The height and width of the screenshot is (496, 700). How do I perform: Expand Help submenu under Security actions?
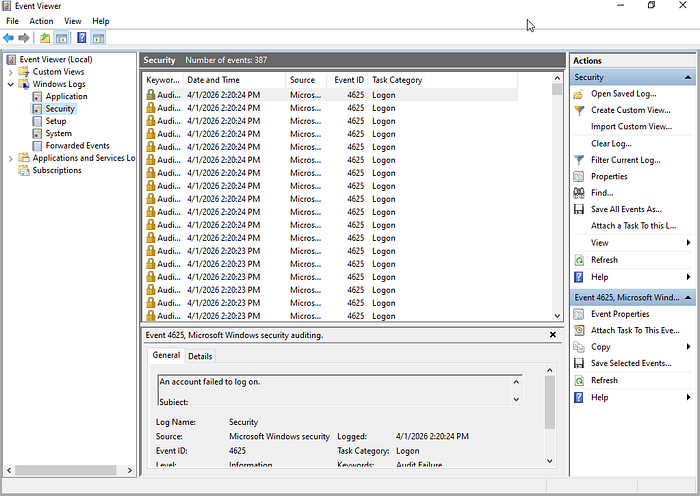coord(688,277)
